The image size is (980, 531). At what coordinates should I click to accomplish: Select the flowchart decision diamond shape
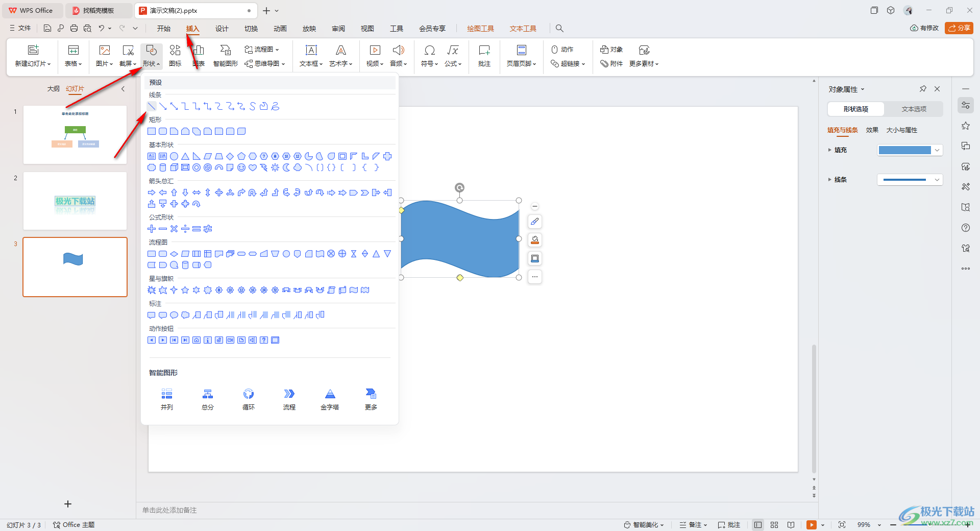coord(174,254)
